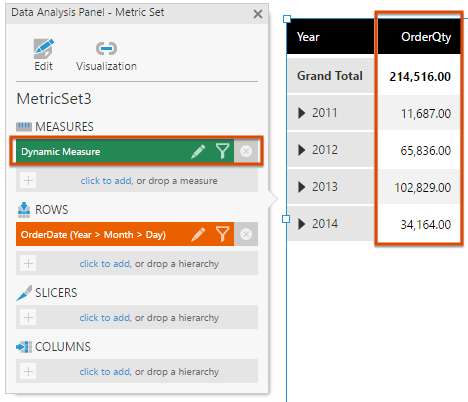Select the Year column header
The height and width of the screenshot is (402, 468).
(330, 37)
